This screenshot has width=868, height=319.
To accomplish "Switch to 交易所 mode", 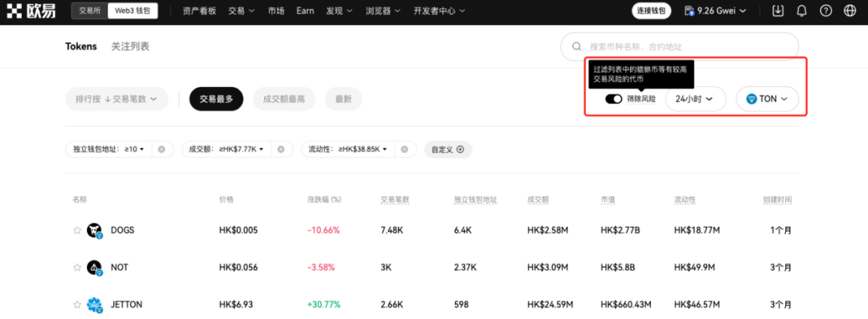I will click(x=90, y=10).
